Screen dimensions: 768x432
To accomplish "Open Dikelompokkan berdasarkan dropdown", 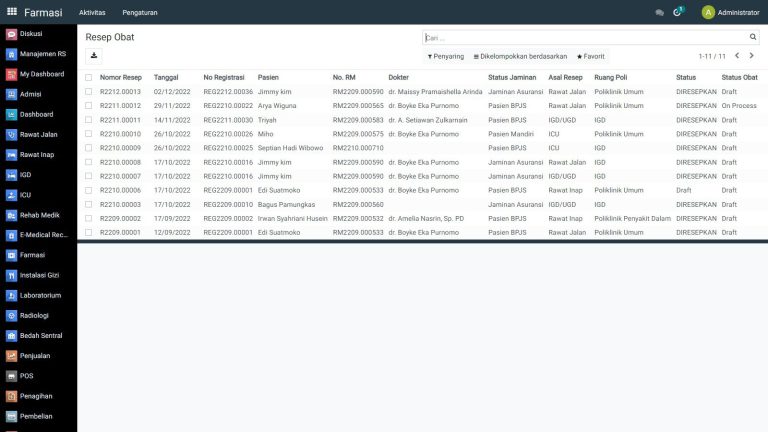I will pyautogui.click(x=520, y=56).
